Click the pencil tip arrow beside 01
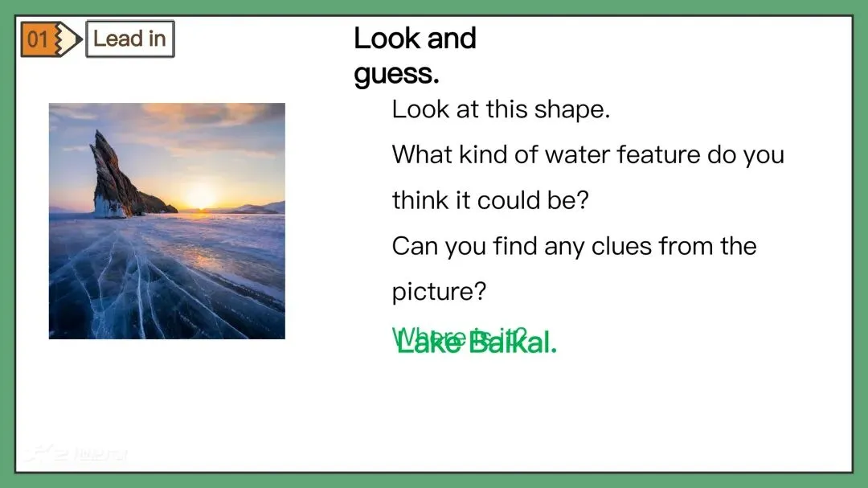The height and width of the screenshot is (488, 868). click(71, 39)
